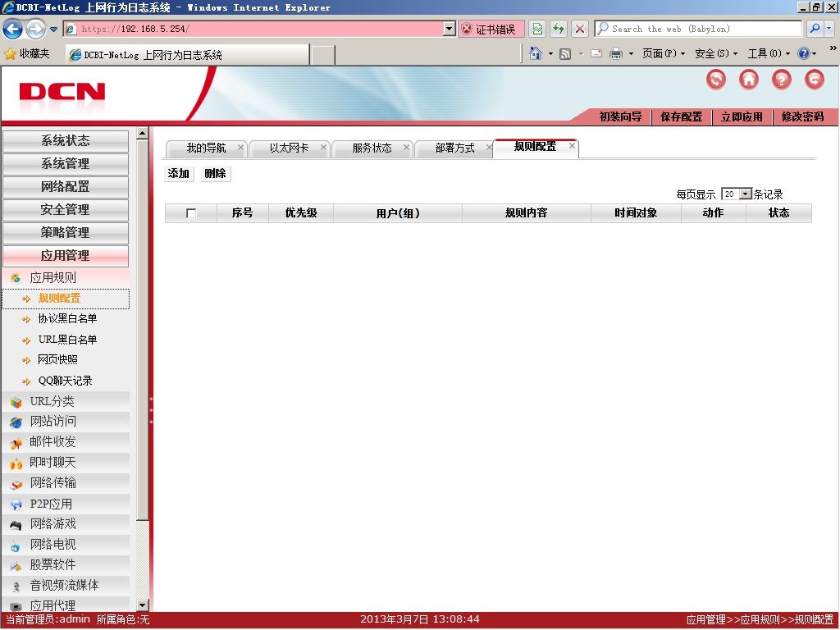Click the compatibility view icon
The image size is (840, 630).
click(537, 29)
